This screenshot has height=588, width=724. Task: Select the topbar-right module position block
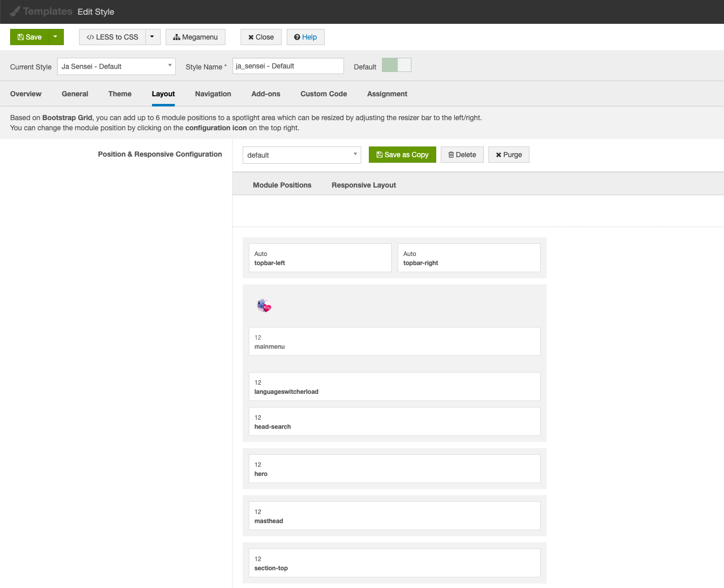point(469,258)
